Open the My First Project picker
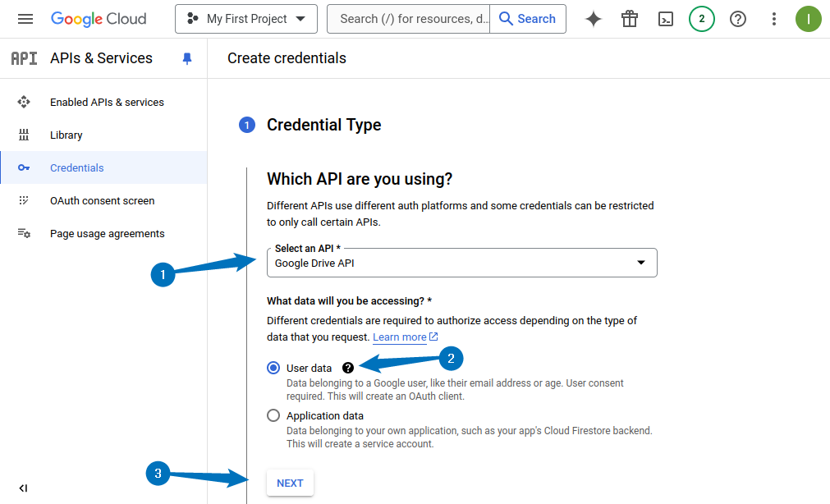The height and width of the screenshot is (504, 830). click(x=245, y=18)
